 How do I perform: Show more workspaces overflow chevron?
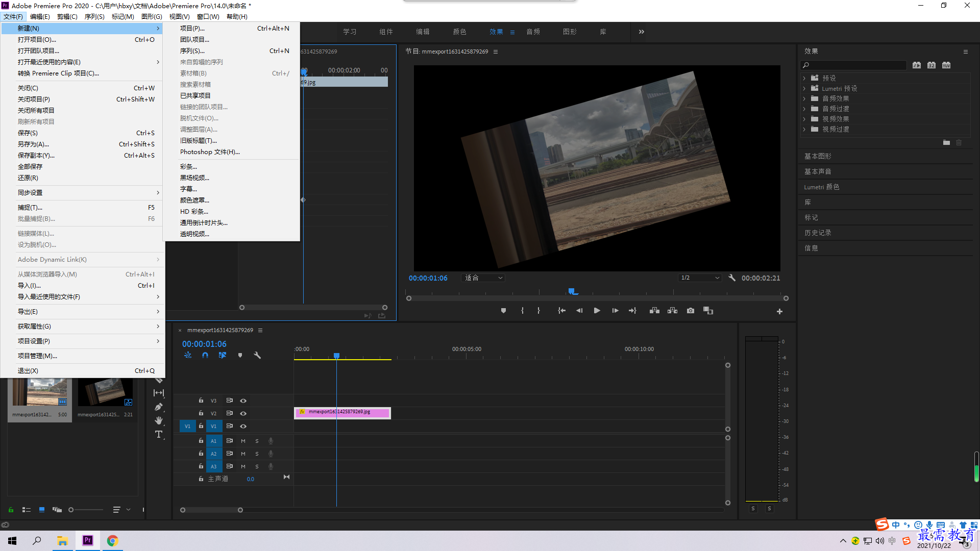click(642, 32)
